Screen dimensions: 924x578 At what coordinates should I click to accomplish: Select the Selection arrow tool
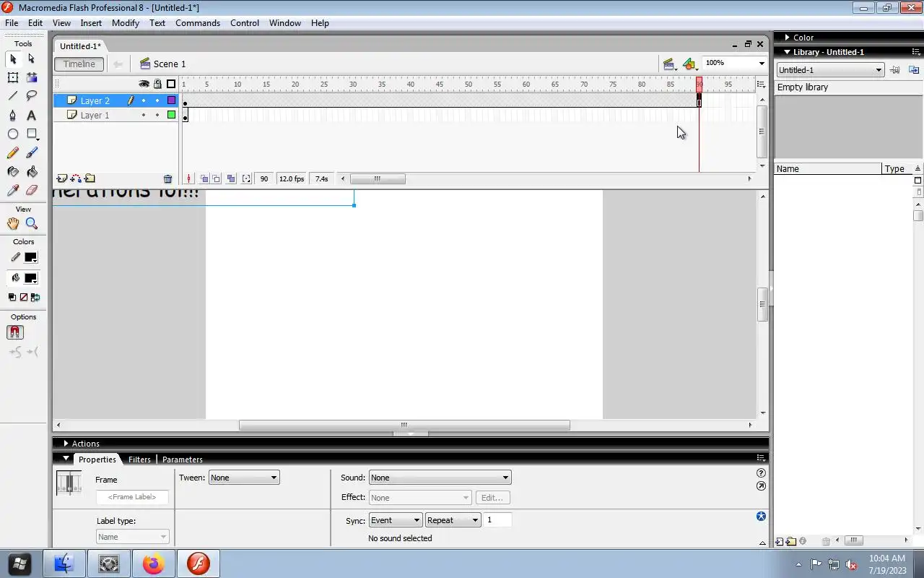coord(13,59)
